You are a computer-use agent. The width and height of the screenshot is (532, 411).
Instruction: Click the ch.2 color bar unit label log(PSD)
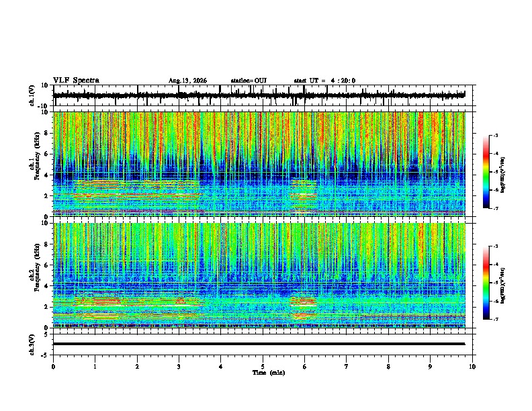coord(503,286)
